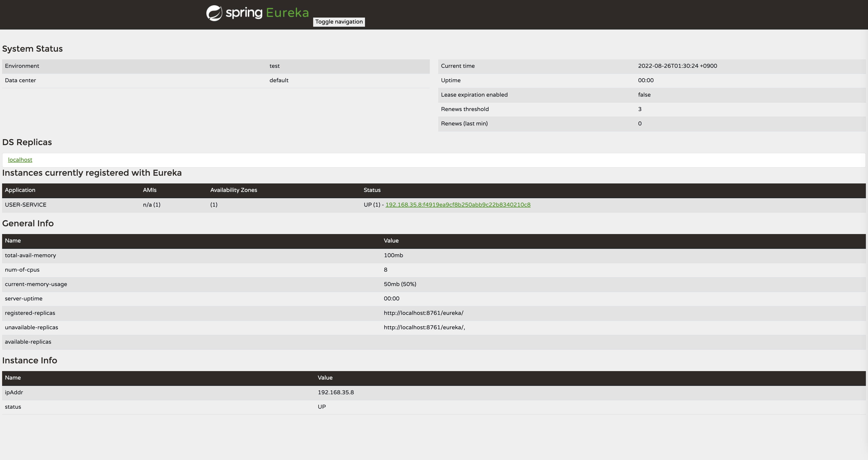This screenshot has height=460, width=868.
Task: Click the Application column header
Action: click(x=20, y=190)
